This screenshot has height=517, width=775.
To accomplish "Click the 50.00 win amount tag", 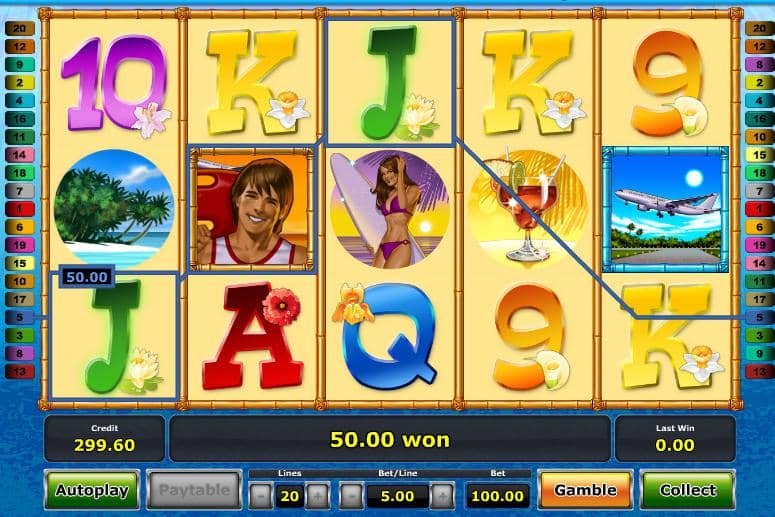I will click(x=87, y=277).
